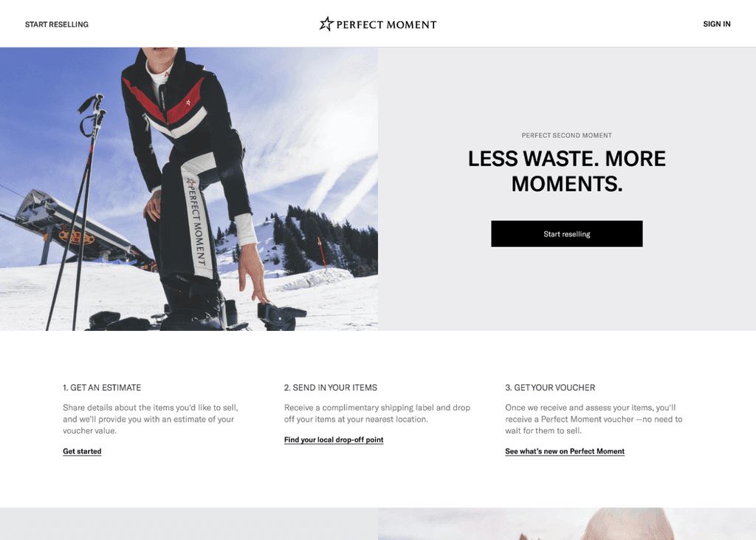Open the START RESELLING header link
Screen dimensions: 756x540
57,24
